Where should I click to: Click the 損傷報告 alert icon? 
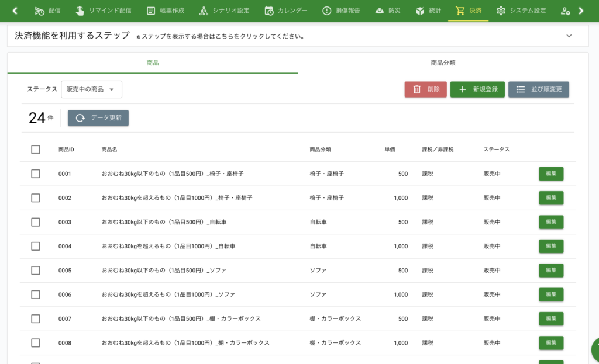coord(326,11)
